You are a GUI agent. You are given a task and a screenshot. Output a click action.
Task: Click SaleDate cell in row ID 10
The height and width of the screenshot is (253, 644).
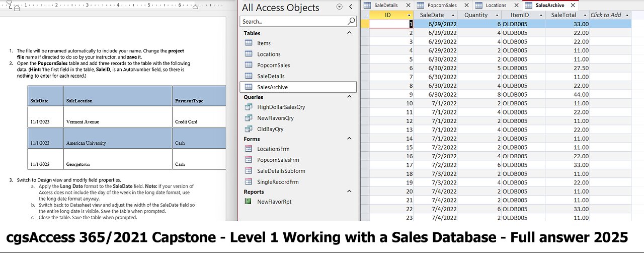point(436,103)
